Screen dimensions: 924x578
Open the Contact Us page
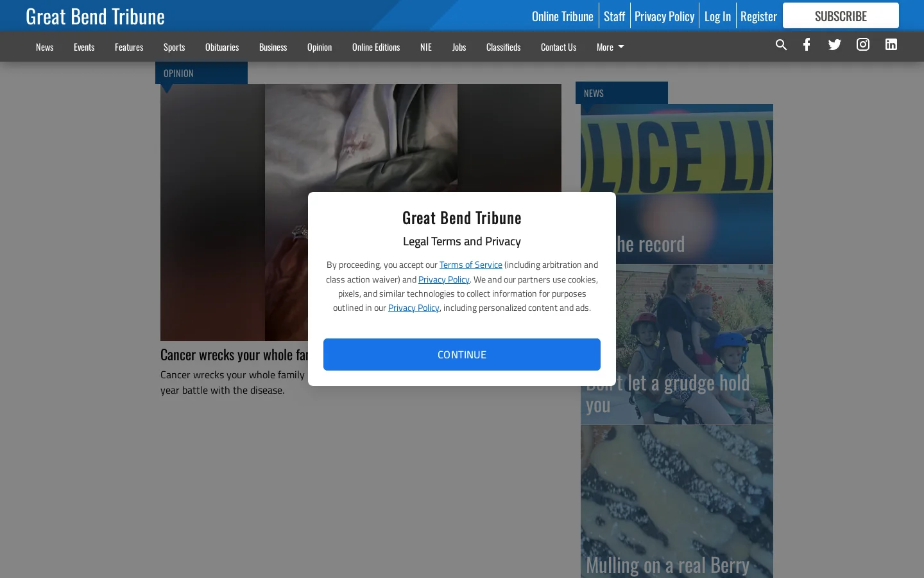click(558, 47)
